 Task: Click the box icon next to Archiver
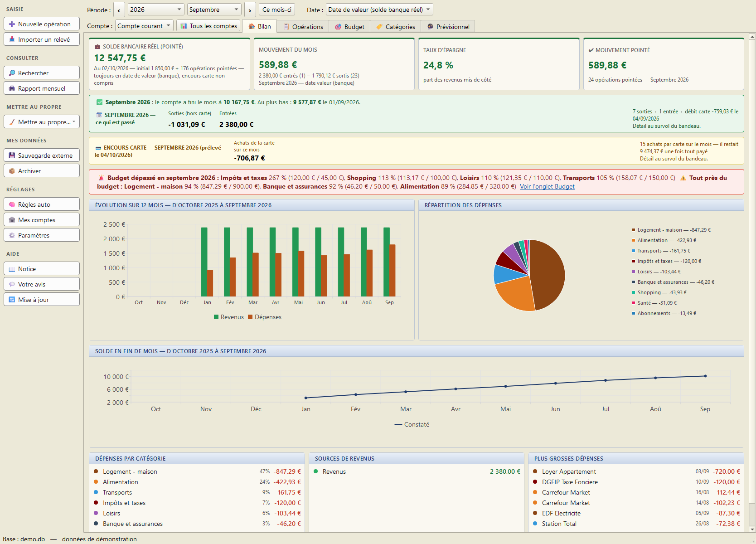click(12, 171)
